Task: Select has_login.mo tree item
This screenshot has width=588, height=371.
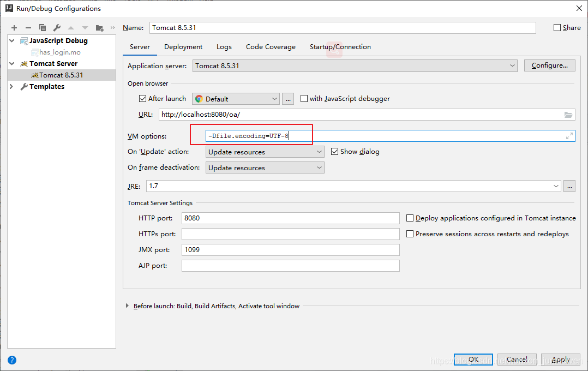Action: tap(60, 52)
